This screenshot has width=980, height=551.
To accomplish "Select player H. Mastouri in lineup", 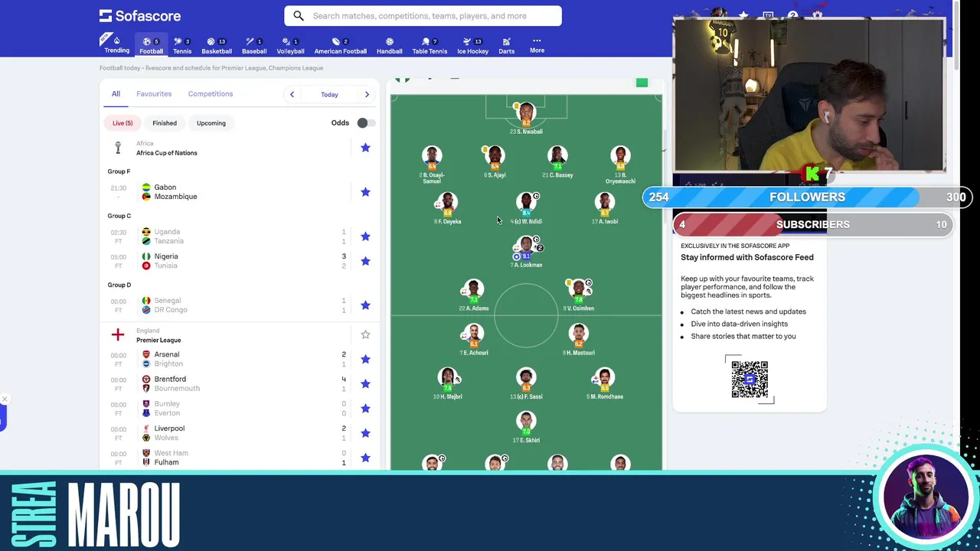I will coord(578,339).
